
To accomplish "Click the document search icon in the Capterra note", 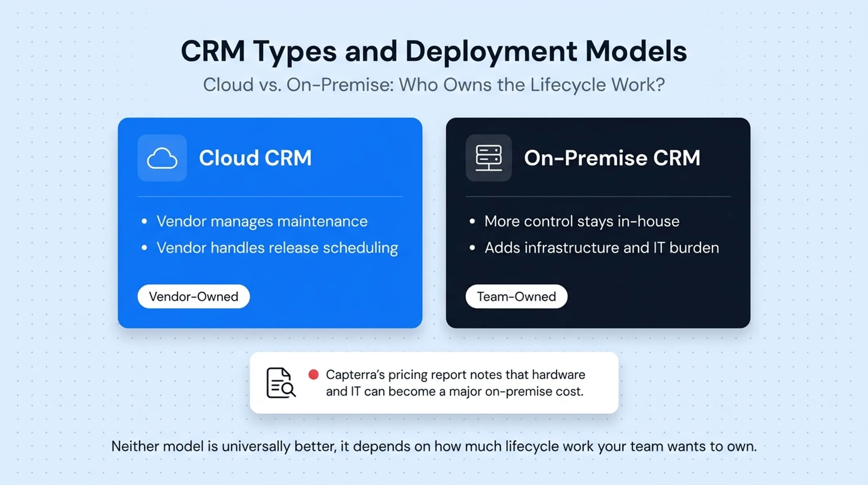I will point(281,382).
